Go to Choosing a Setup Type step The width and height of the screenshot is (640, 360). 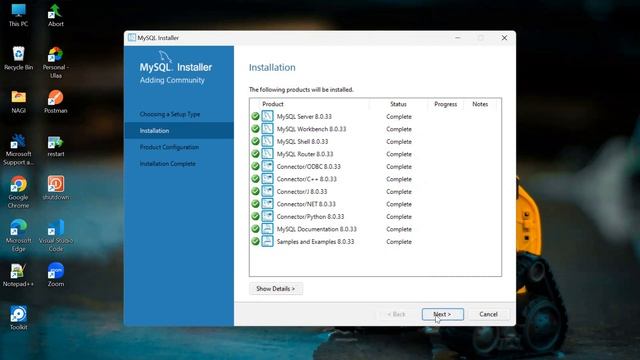coord(170,114)
